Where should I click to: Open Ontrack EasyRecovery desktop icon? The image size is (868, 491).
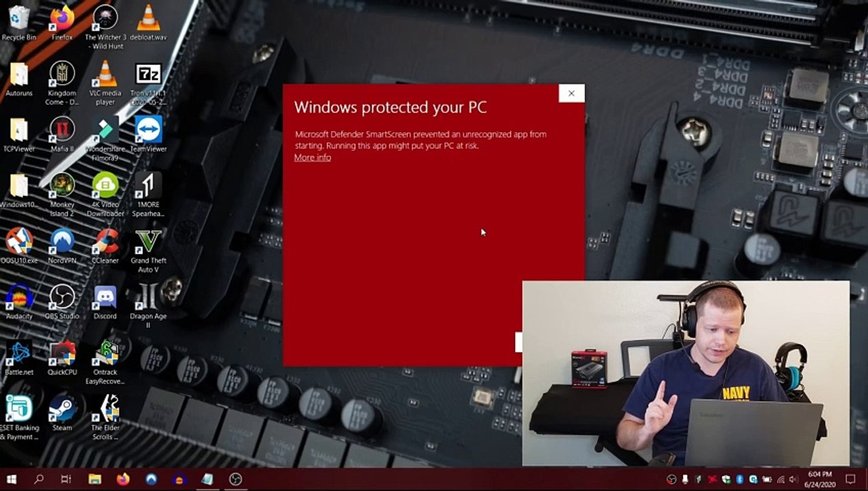[105, 363]
